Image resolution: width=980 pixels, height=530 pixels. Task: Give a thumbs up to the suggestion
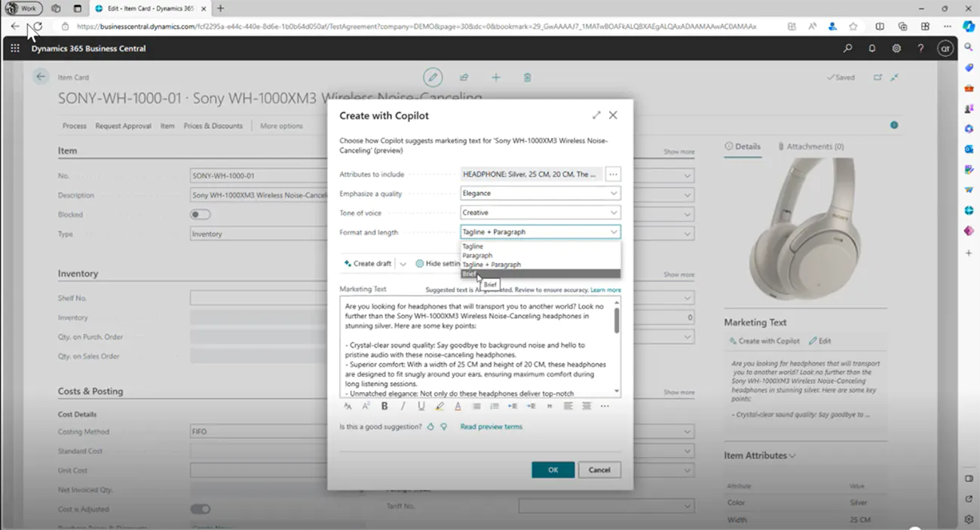pyautogui.click(x=431, y=427)
